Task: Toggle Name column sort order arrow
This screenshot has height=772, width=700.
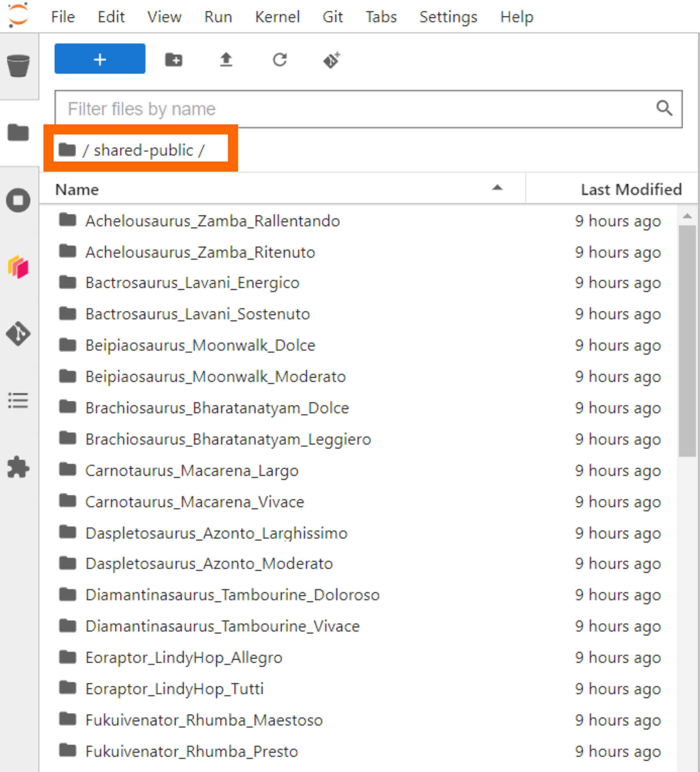Action: (497, 188)
